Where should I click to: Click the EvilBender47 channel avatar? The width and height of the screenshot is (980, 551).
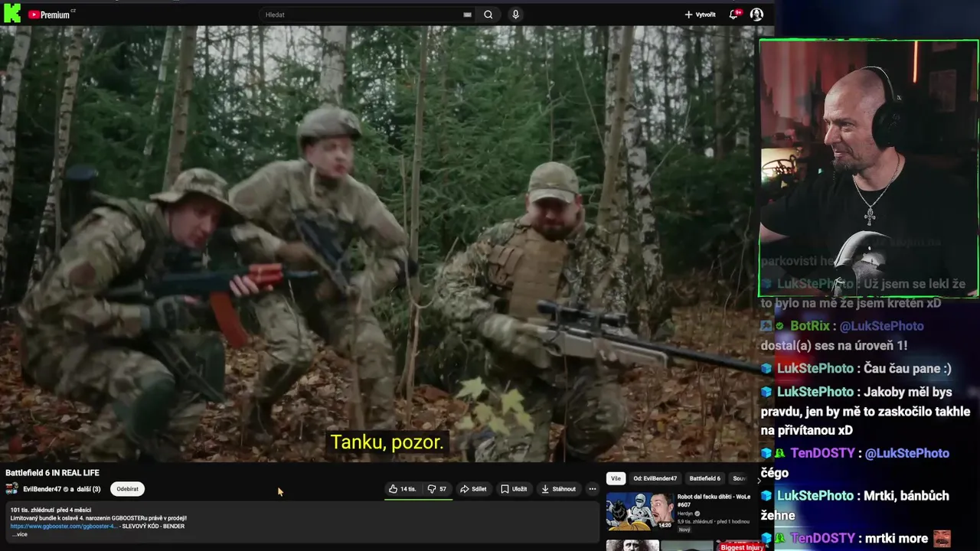click(11, 488)
